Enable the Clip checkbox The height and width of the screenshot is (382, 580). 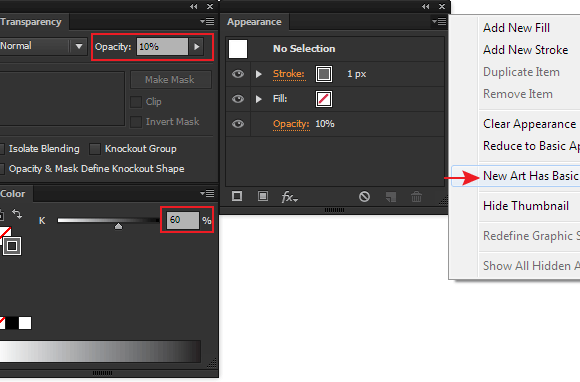coord(136,102)
